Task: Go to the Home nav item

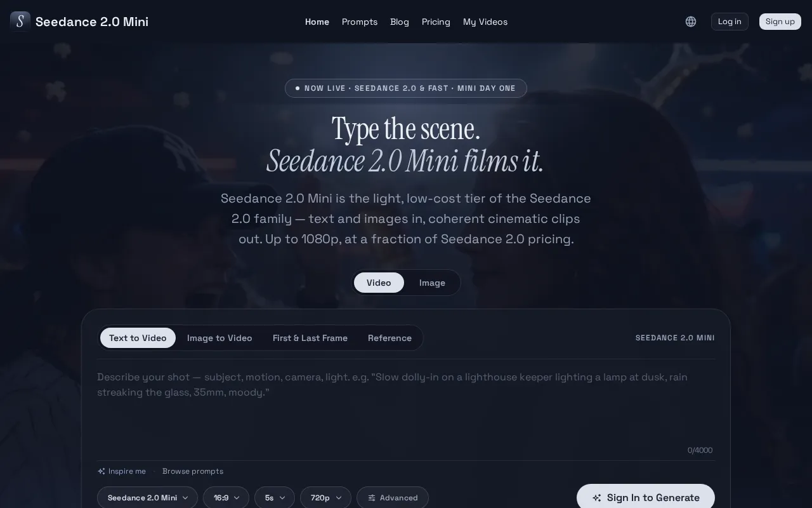Action: point(317,22)
